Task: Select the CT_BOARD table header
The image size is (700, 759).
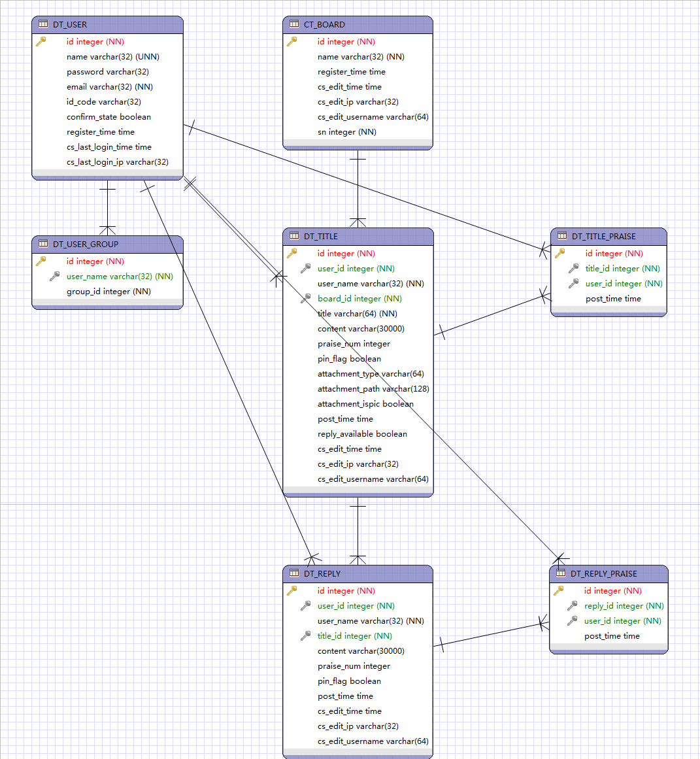Action: 358,25
